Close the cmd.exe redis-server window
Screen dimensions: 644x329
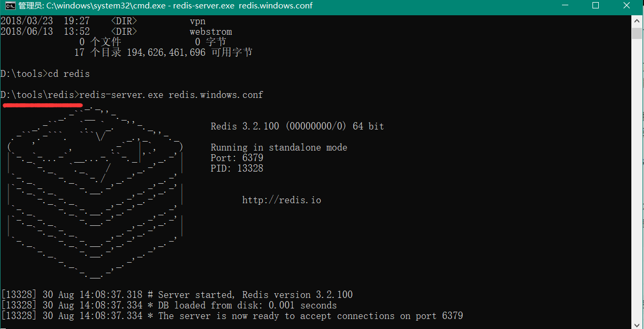(x=627, y=6)
